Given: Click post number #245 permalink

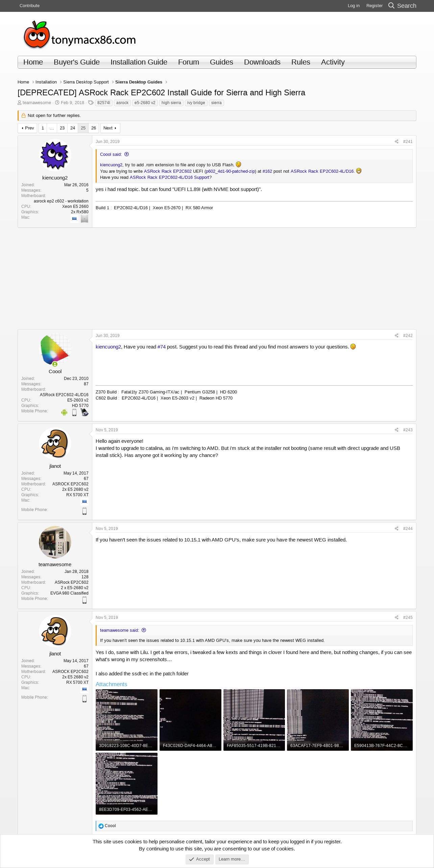Looking at the screenshot, I should tap(408, 618).
